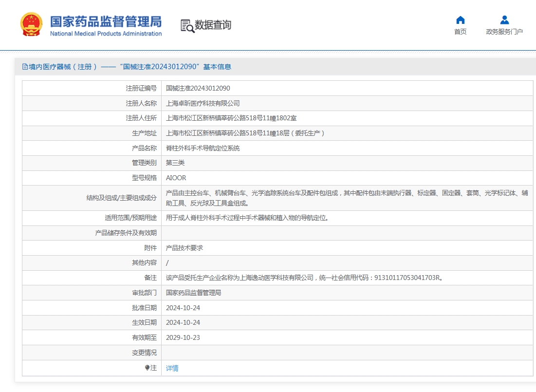Click the 变更情况 label cell
This screenshot has height=392, width=536.
pyautogui.click(x=92, y=353)
